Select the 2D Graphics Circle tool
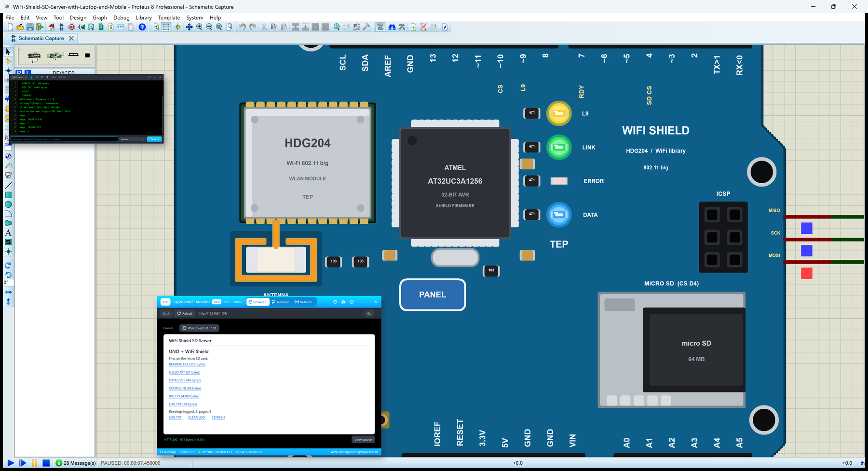 point(8,204)
